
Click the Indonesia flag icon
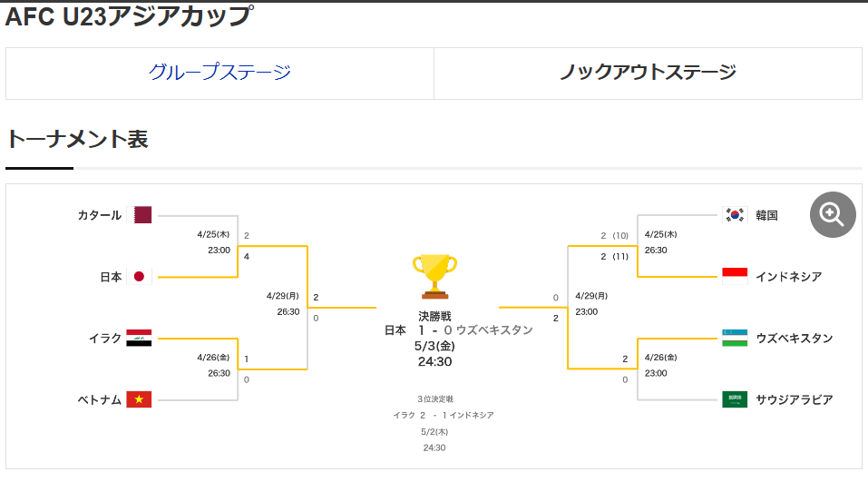click(735, 276)
